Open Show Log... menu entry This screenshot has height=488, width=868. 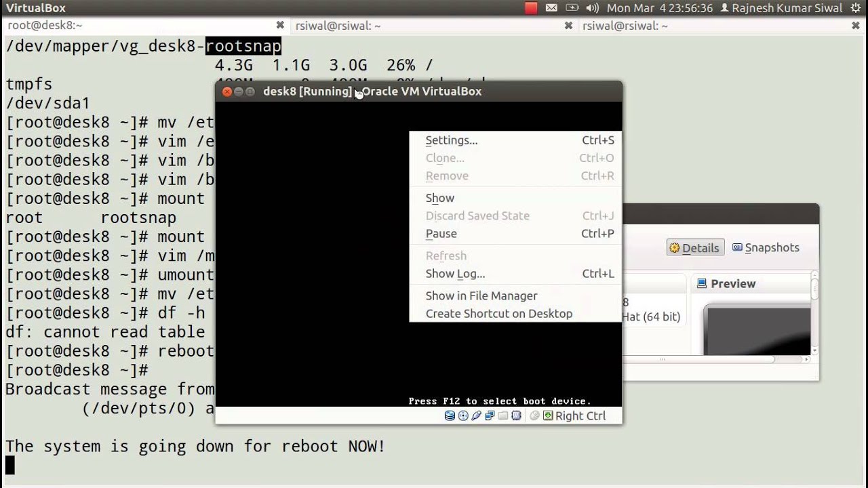[515, 274]
